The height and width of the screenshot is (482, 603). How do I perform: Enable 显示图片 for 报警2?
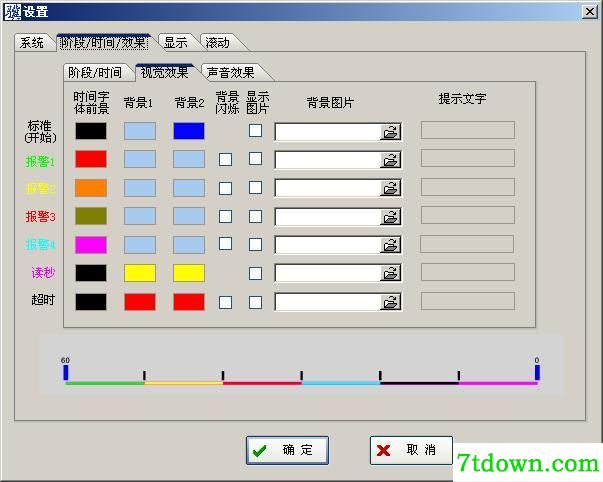click(x=255, y=187)
